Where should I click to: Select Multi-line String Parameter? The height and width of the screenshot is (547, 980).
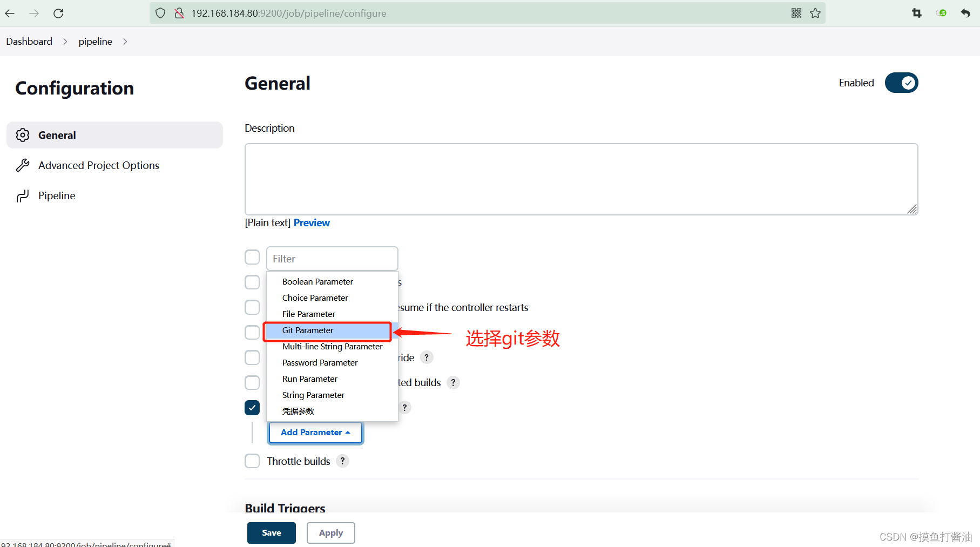(x=332, y=347)
